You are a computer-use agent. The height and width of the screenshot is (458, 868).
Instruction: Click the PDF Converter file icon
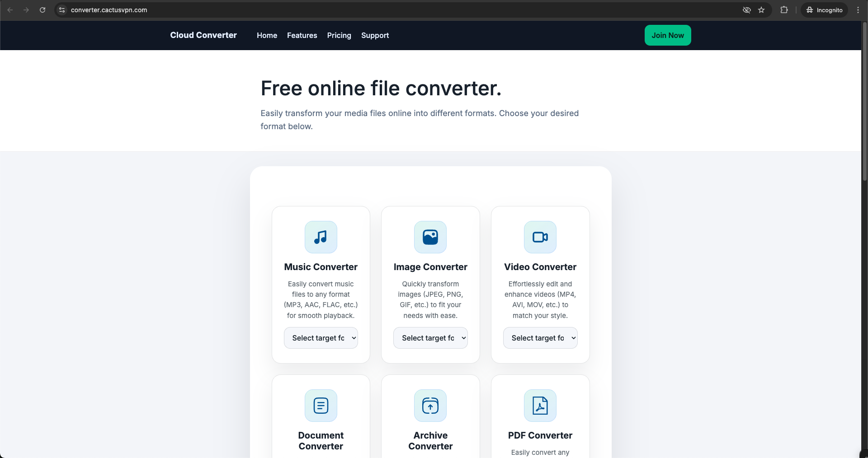click(540, 406)
